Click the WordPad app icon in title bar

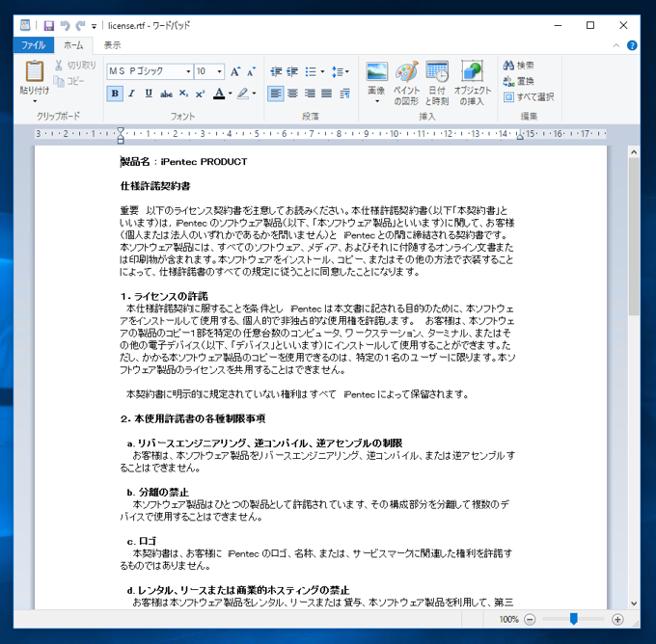25,25
